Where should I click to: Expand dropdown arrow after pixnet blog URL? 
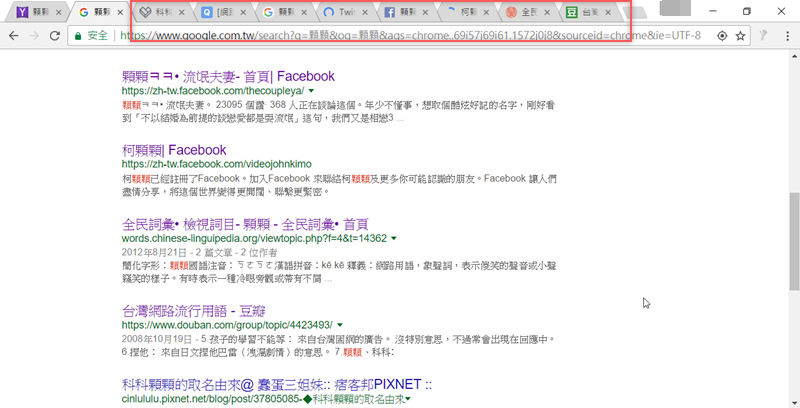(x=408, y=399)
